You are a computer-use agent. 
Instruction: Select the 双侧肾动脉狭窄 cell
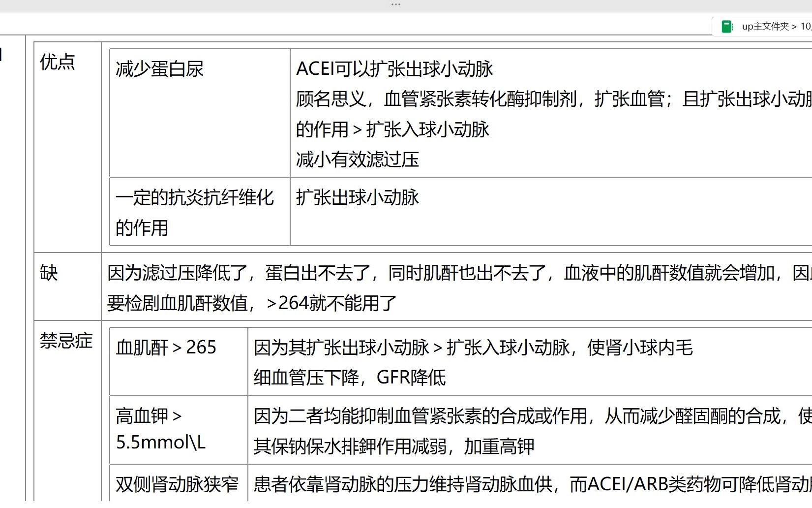(179, 484)
